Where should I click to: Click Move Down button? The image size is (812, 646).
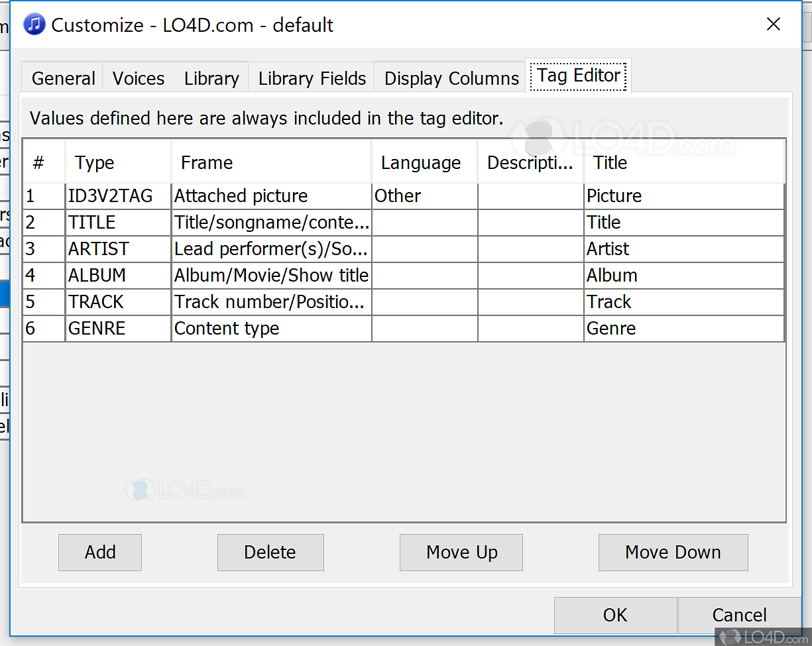click(x=673, y=552)
